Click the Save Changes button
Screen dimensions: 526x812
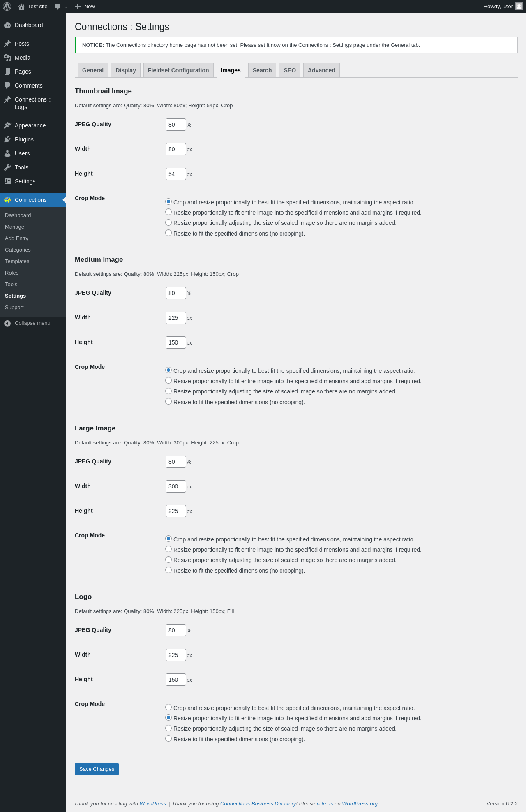click(97, 769)
